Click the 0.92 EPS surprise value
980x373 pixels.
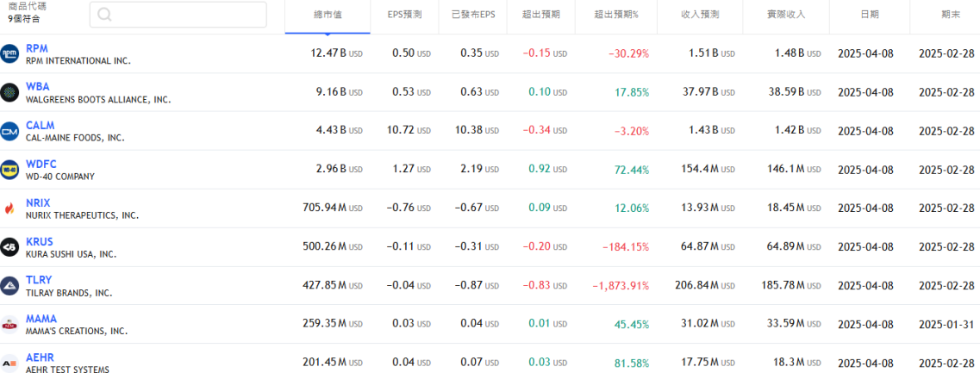[x=548, y=170]
